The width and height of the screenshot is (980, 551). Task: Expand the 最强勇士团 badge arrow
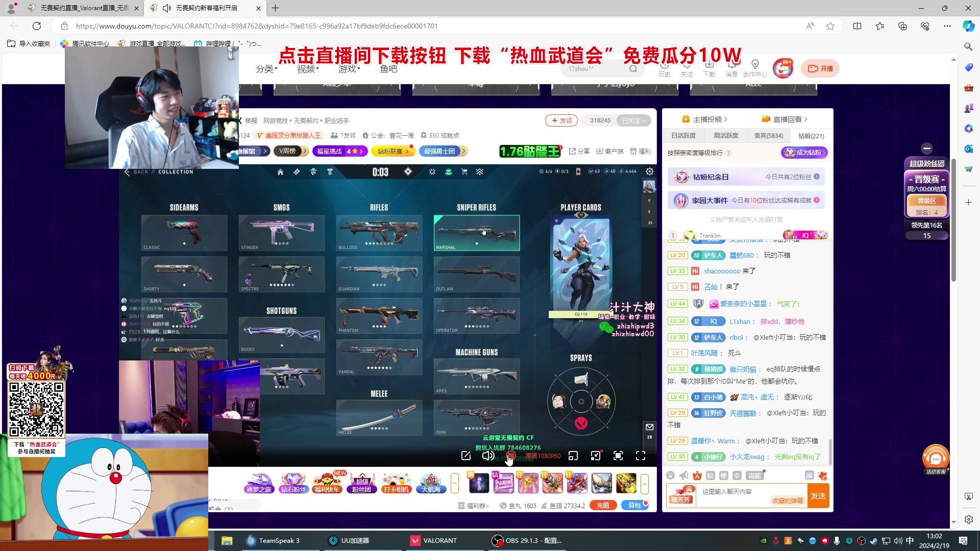tap(463, 152)
